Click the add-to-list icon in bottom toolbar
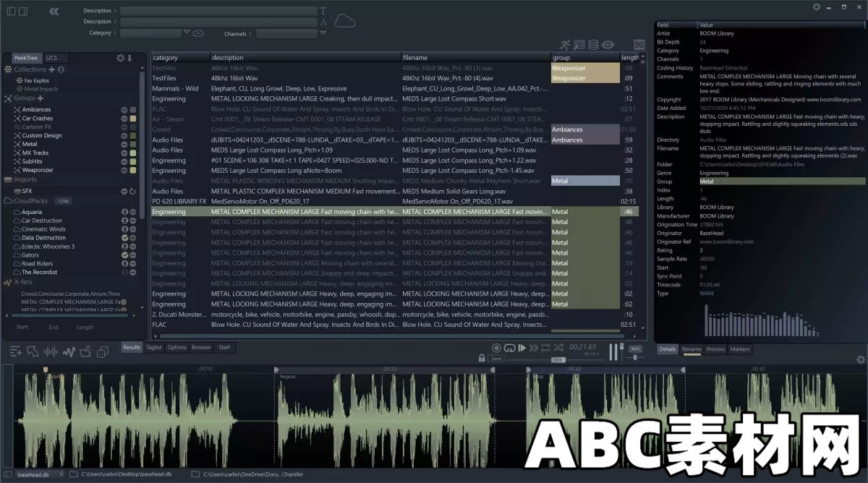 point(15,351)
